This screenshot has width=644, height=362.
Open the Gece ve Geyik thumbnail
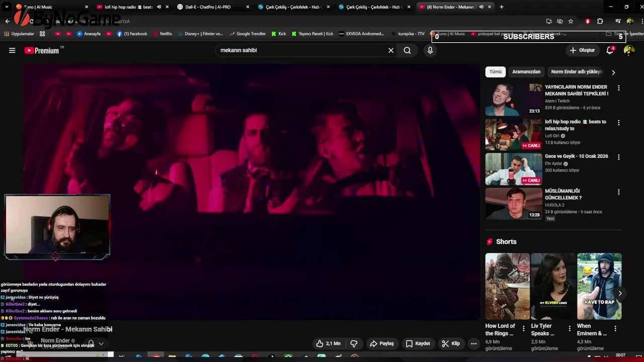pos(513,169)
